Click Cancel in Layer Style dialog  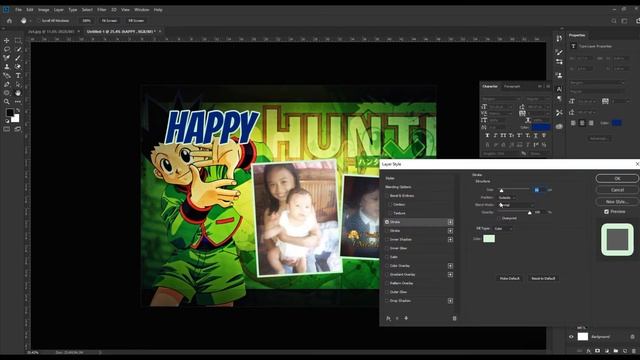coord(617,190)
